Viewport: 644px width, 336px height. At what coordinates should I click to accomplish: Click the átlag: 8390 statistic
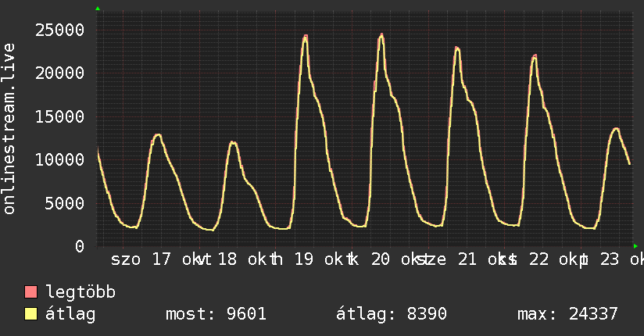click(x=391, y=314)
